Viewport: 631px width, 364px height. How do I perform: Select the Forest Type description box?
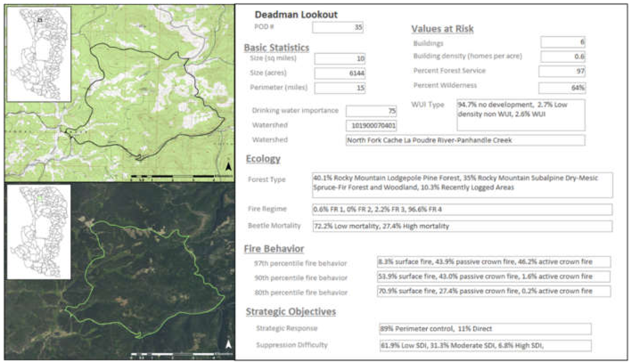(x=462, y=185)
